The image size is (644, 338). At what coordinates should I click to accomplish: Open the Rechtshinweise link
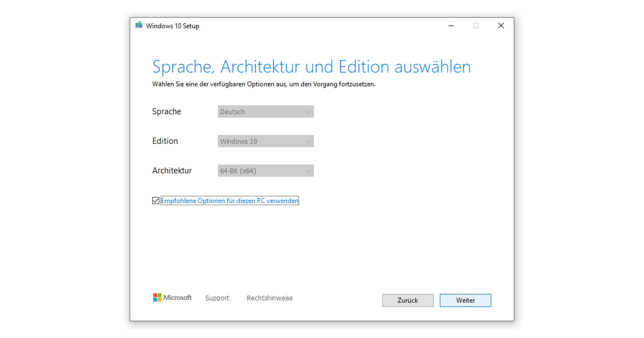click(x=270, y=298)
